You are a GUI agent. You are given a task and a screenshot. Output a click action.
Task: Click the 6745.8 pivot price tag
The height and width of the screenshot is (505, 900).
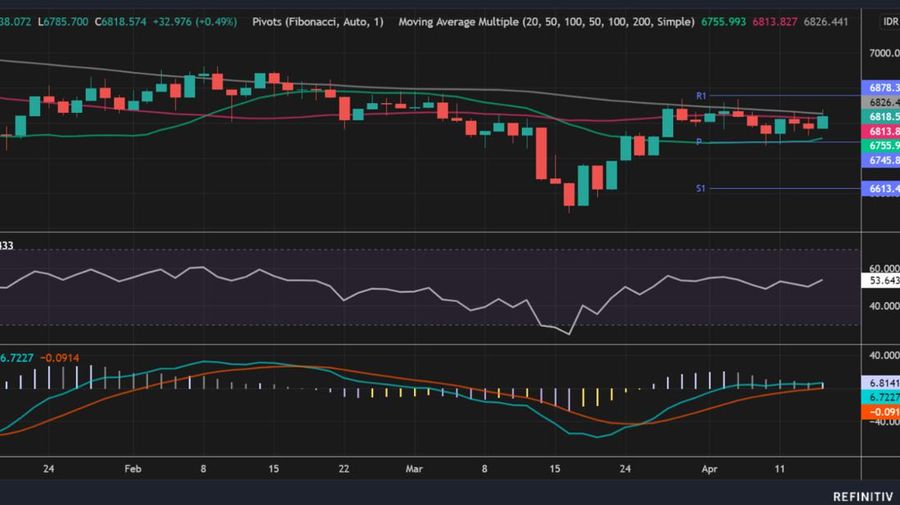tap(881, 160)
